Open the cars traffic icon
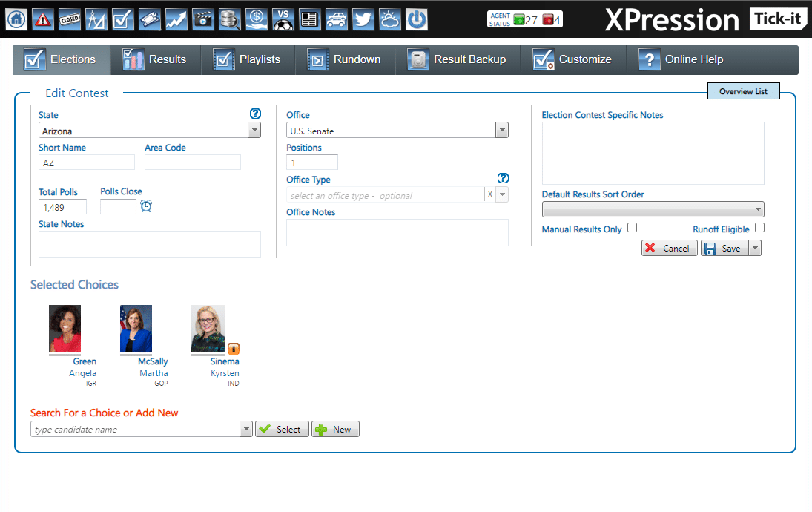This screenshot has height=512, width=812. (337, 20)
